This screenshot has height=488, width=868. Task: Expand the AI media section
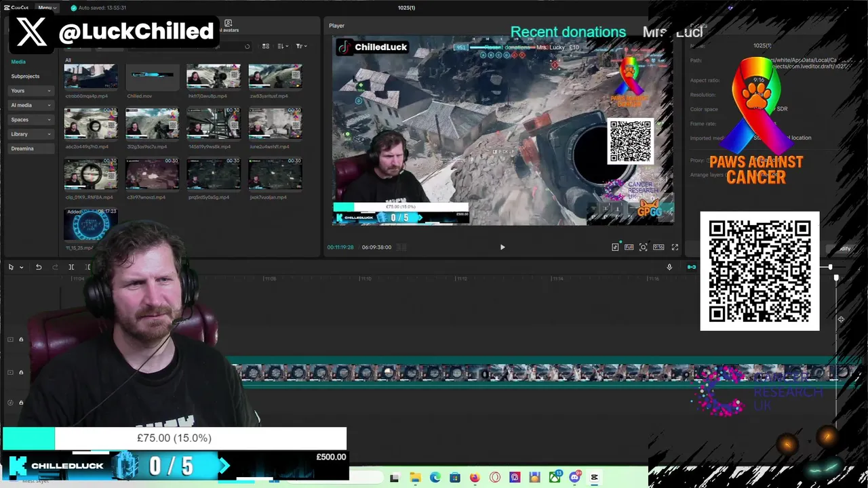point(31,105)
